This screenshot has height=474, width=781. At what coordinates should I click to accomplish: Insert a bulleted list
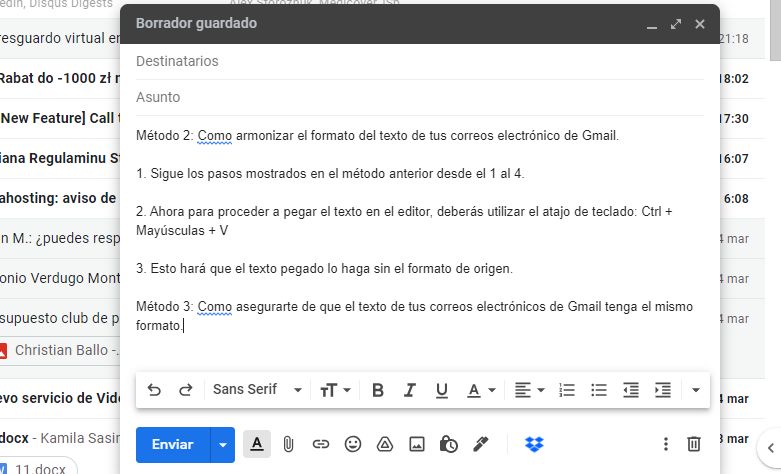[599, 390]
